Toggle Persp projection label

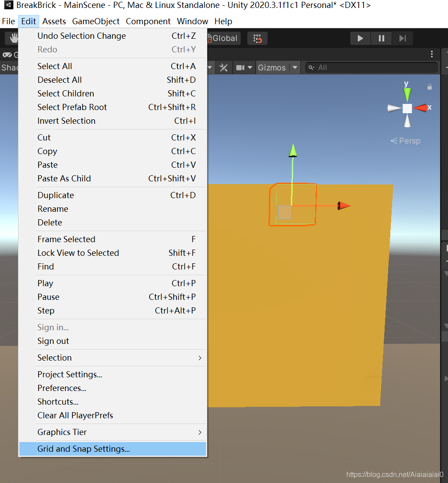point(405,141)
